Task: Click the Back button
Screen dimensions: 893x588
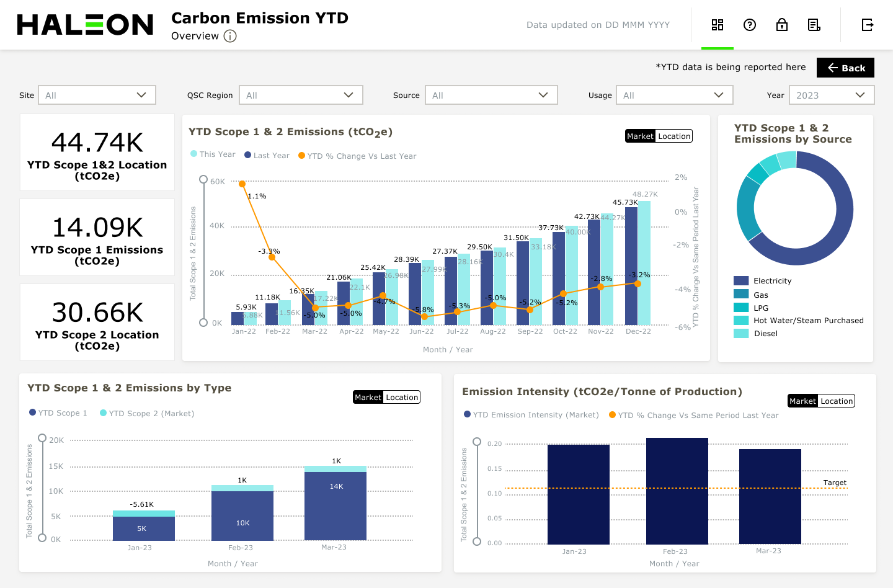Action: pyautogui.click(x=845, y=68)
